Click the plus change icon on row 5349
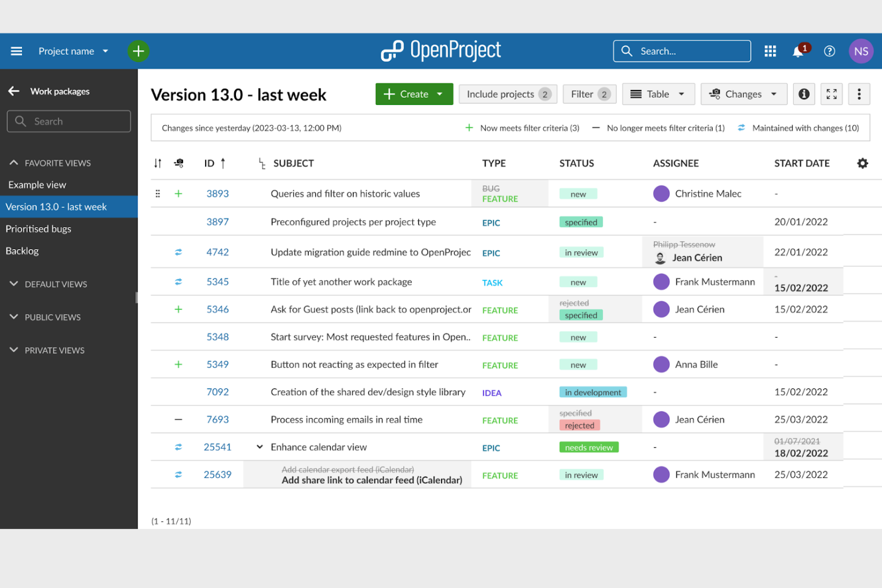Image resolution: width=882 pixels, height=588 pixels. [x=178, y=364]
